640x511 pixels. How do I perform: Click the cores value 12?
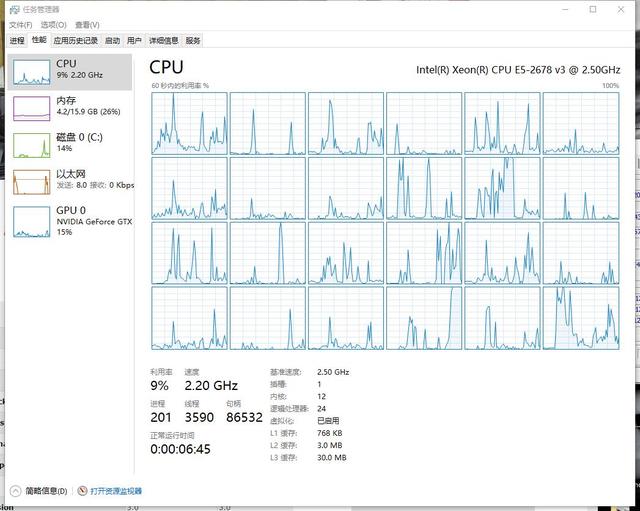(321, 397)
